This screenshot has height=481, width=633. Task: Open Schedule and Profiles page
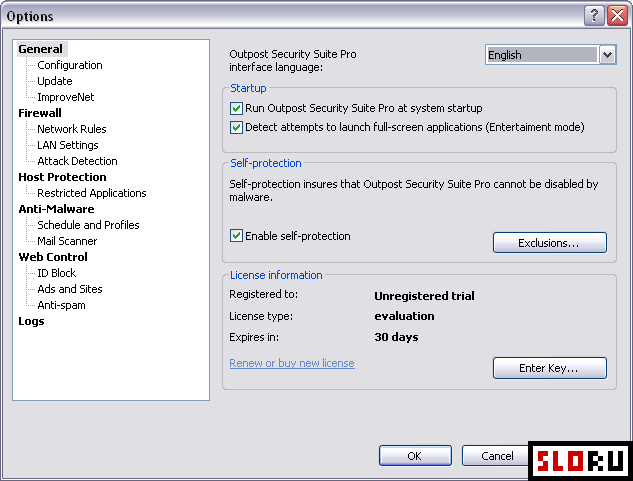[x=88, y=225]
